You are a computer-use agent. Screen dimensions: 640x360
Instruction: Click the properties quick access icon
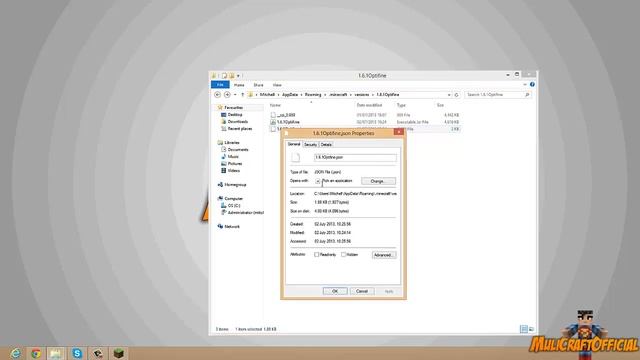pos(224,76)
